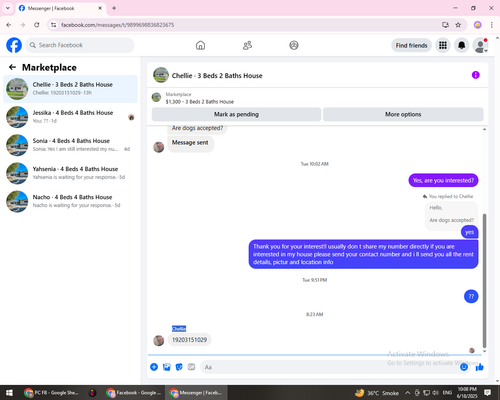
Task: Open the account profile menu
Action: point(480,45)
